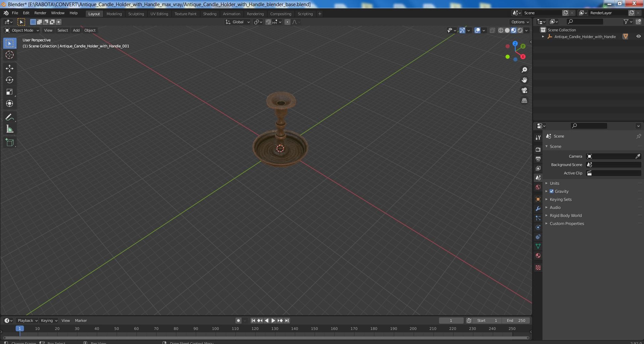Open the Object Constraints properties tab
This screenshot has height=344, width=644.
point(538,237)
